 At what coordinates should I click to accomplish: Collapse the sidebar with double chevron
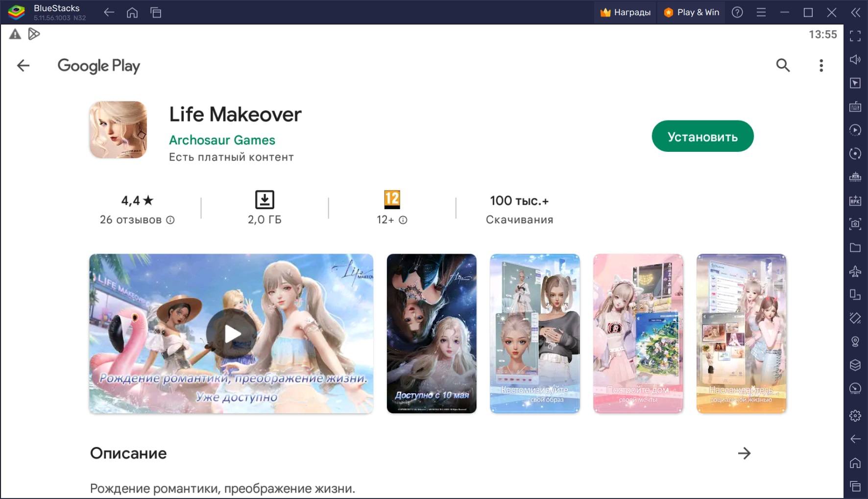point(855,12)
